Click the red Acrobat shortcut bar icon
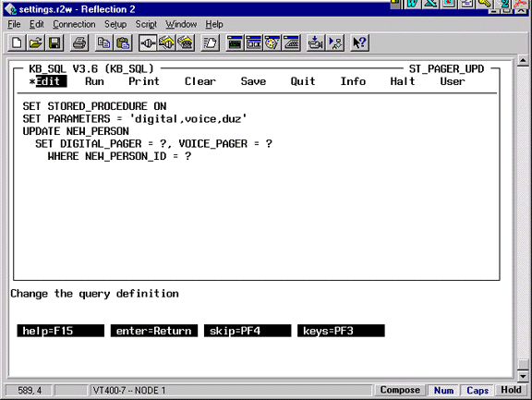 coord(521,4)
